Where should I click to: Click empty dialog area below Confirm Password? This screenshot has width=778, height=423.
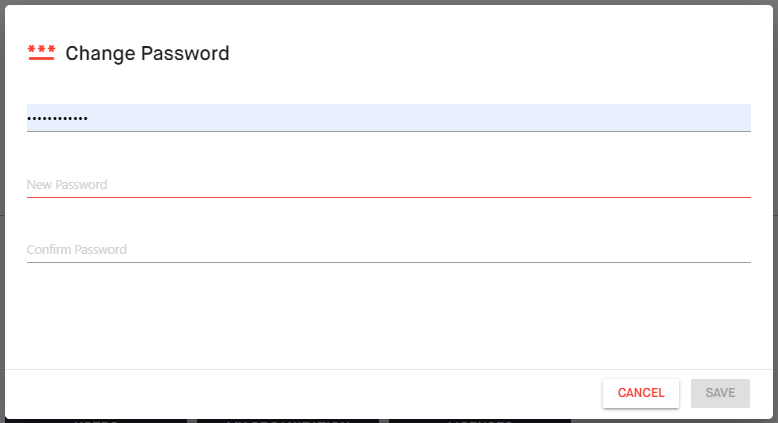click(x=389, y=316)
